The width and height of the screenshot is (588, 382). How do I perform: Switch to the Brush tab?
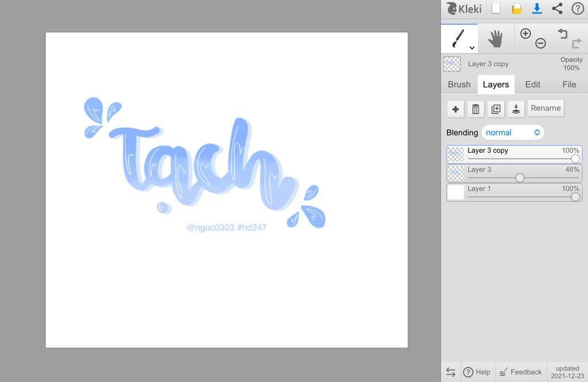(x=459, y=84)
